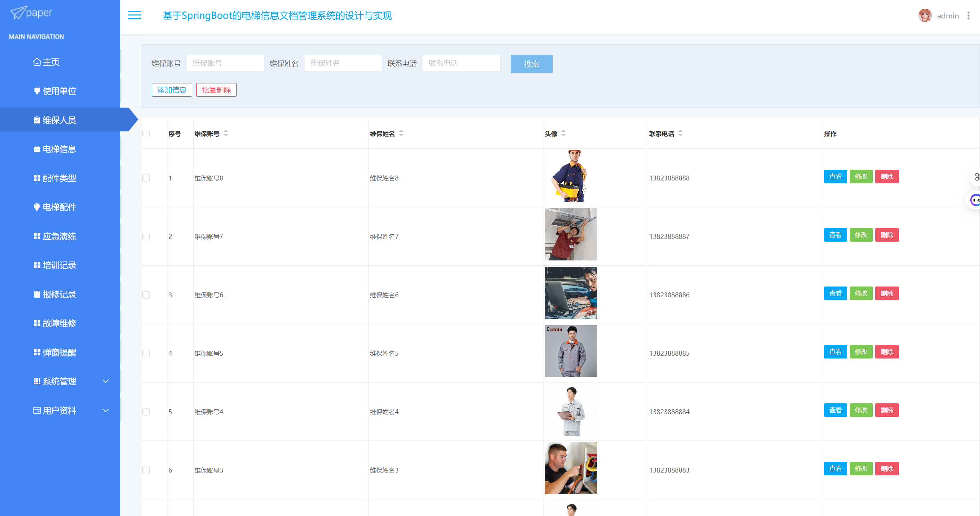The height and width of the screenshot is (516, 980).
Task: Expand the 系统管理 submenu chevron
Action: click(106, 381)
